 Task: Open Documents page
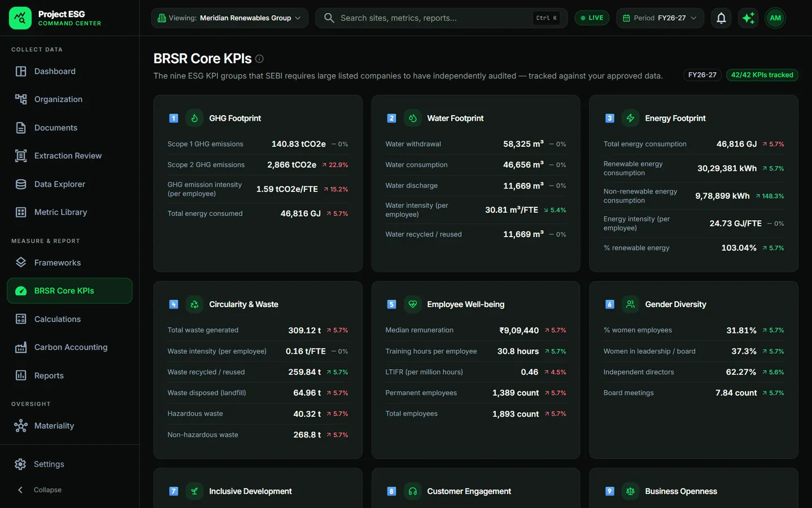(69, 128)
